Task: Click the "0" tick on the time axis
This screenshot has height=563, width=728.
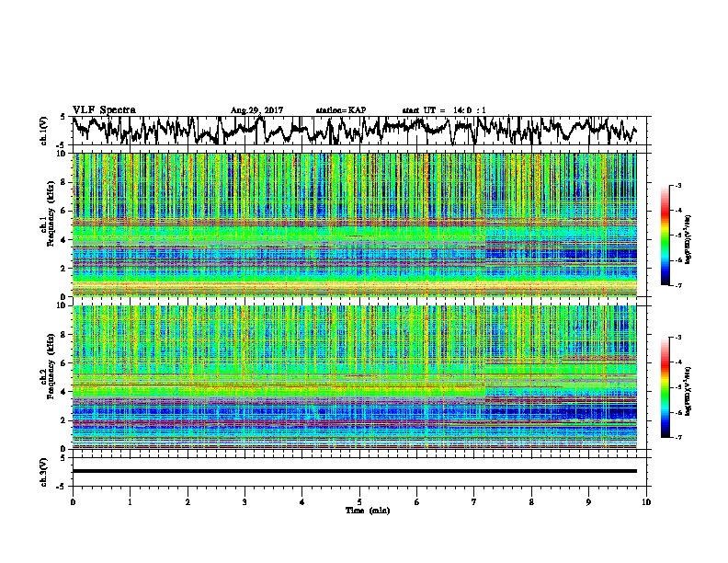Action: click(73, 502)
